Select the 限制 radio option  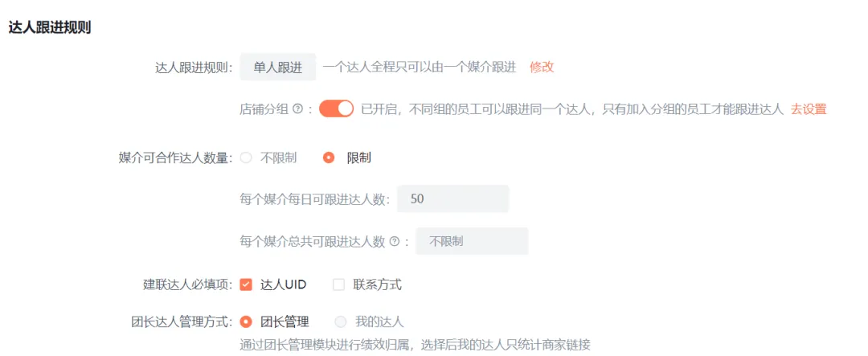point(329,158)
